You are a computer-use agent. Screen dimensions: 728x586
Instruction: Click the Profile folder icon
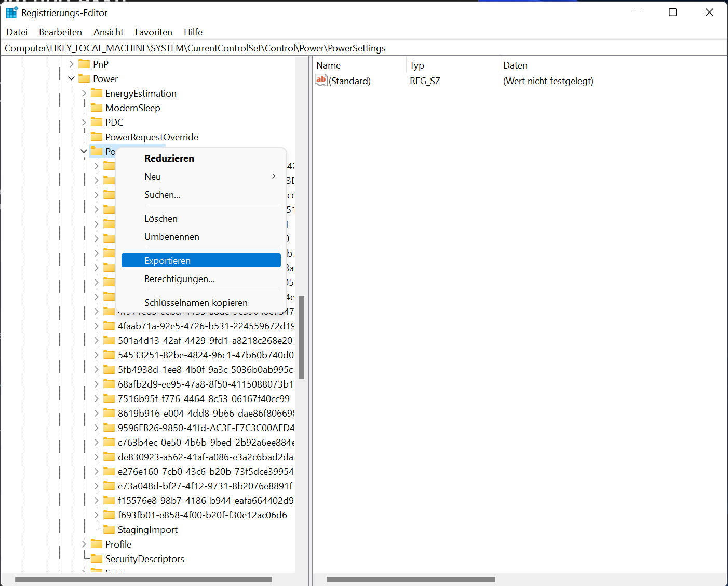[97, 544]
